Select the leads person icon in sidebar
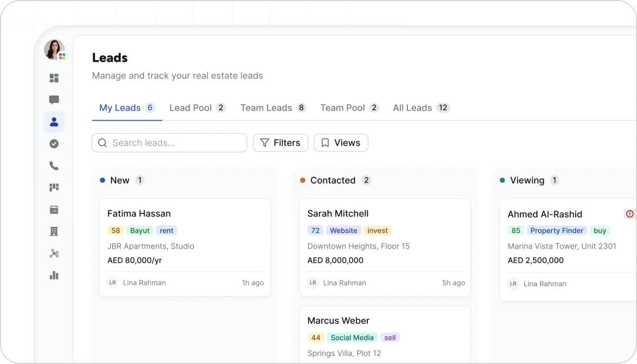637x364 pixels. tap(54, 122)
